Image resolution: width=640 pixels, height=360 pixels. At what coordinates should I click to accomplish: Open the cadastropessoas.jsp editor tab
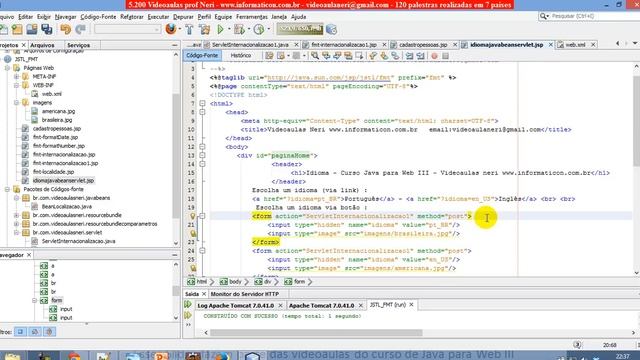click(423, 45)
